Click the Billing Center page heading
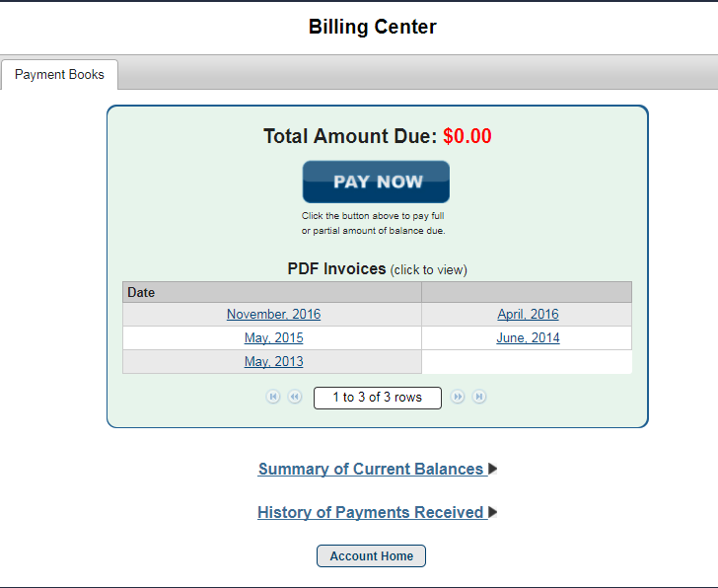This screenshot has width=718, height=588. [x=372, y=27]
